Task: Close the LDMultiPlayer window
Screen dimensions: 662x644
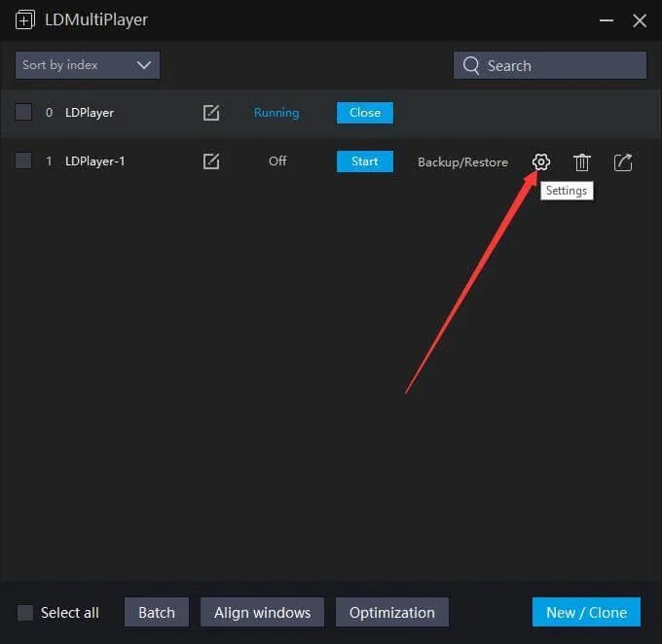Action: [640, 20]
